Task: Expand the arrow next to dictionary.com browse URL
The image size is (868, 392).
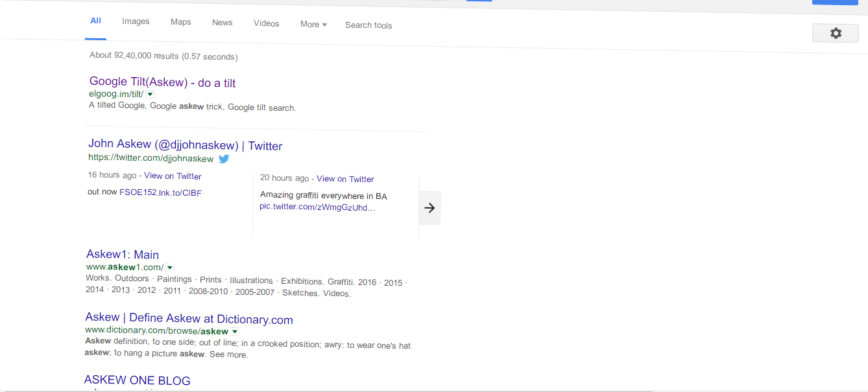Action: [235, 331]
